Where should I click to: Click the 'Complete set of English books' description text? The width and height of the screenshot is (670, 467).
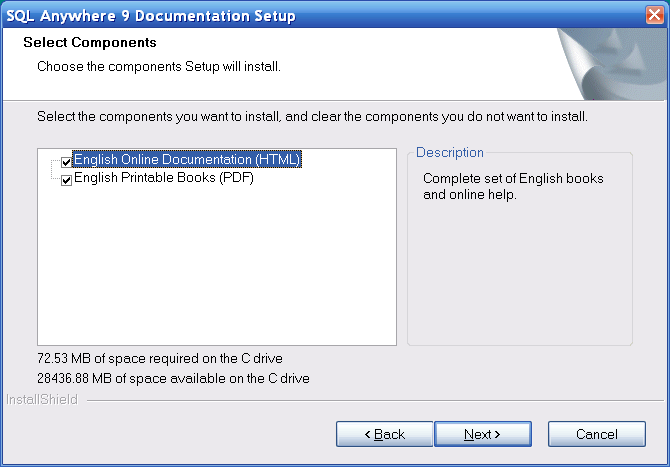click(513, 179)
